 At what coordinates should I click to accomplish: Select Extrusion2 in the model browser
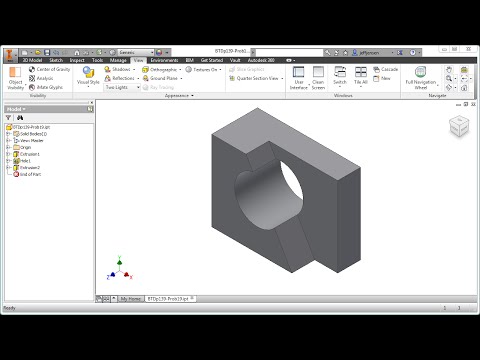[x=26, y=167]
